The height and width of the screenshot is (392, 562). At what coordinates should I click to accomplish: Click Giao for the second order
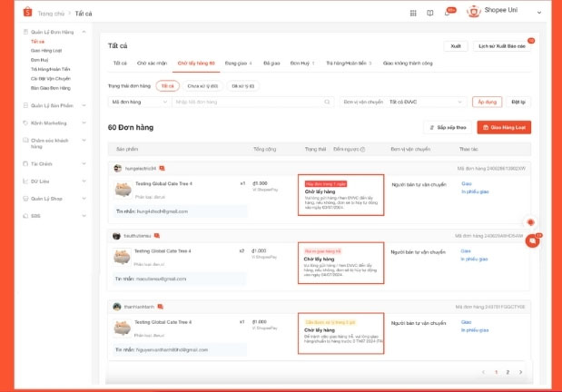(466, 251)
